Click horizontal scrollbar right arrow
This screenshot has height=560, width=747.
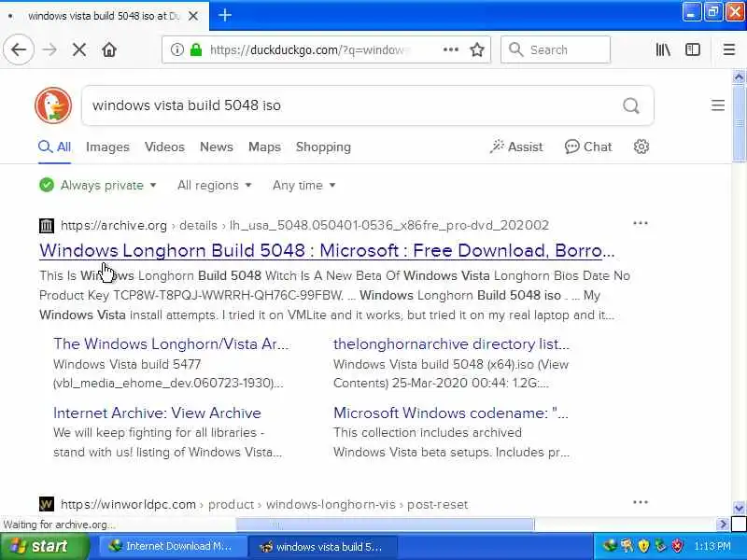click(x=723, y=525)
